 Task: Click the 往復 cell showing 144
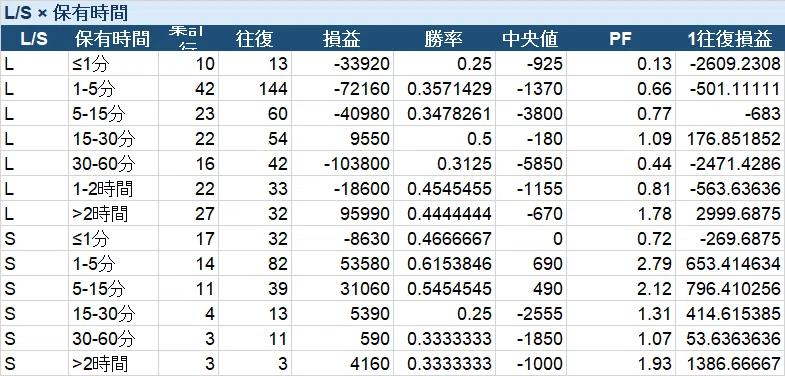[255, 89]
